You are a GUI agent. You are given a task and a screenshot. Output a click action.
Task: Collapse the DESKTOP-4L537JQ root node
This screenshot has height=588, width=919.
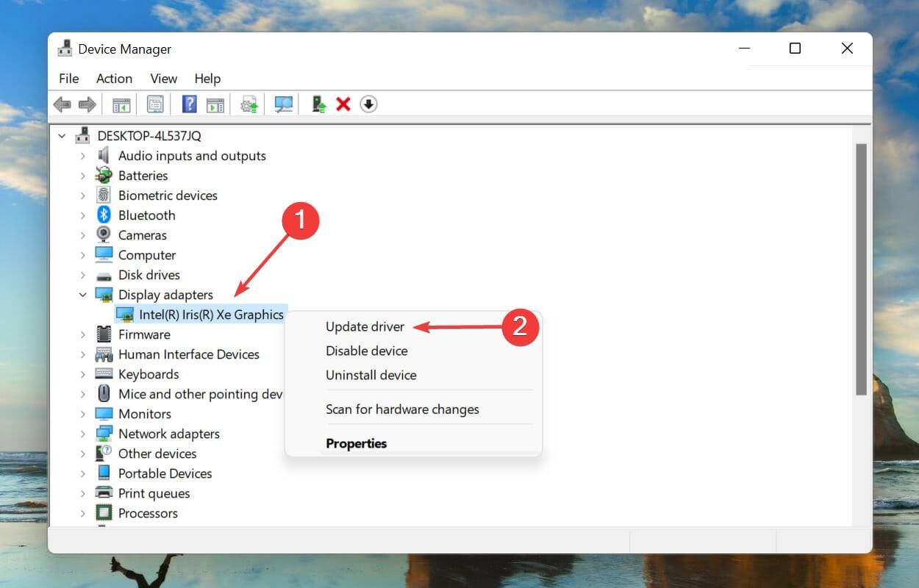click(62, 136)
